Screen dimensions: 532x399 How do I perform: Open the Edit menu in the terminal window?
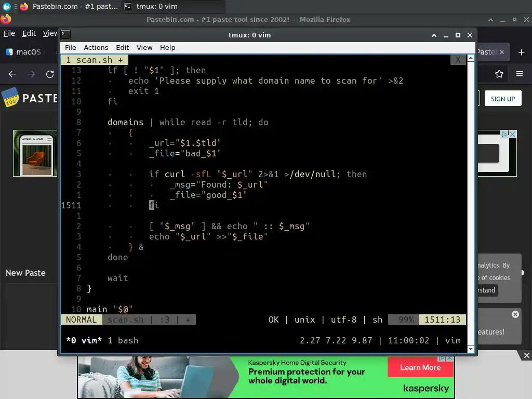click(122, 47)
